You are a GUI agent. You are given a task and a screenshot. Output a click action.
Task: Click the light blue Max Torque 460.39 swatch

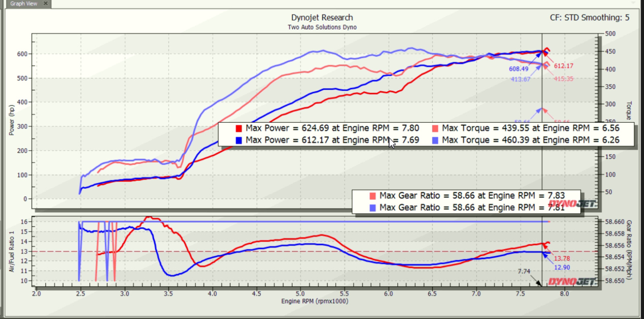pyautogui.click(x=435, y=141)
